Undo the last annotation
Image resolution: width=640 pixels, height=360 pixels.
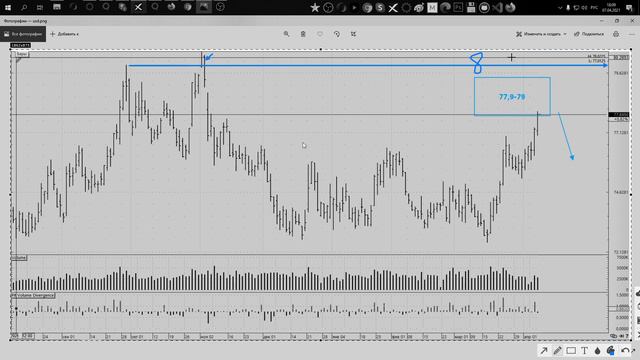[625, 351]
